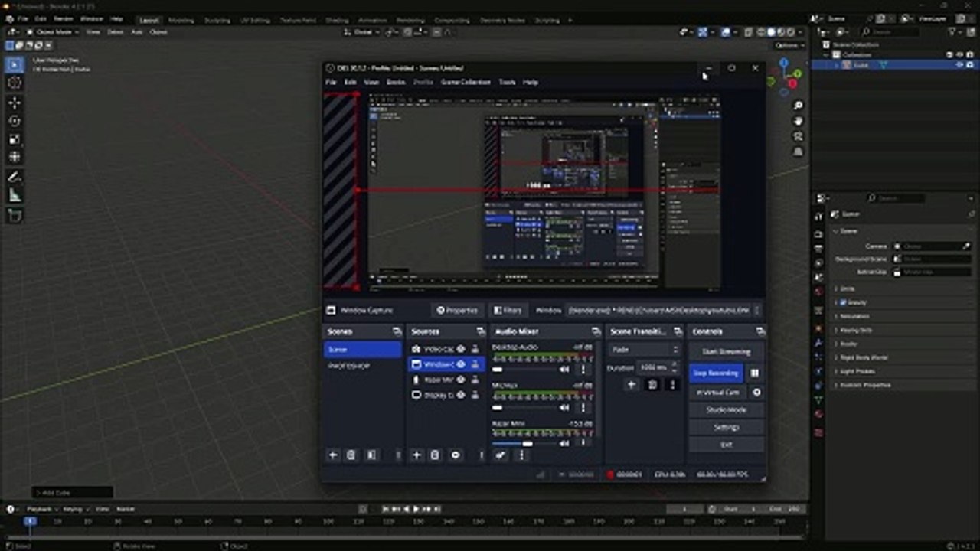Open Desktop Audio options menu in the mixer
The width and height of the screenshot is (980, 551).
click(x=583, y=369)
